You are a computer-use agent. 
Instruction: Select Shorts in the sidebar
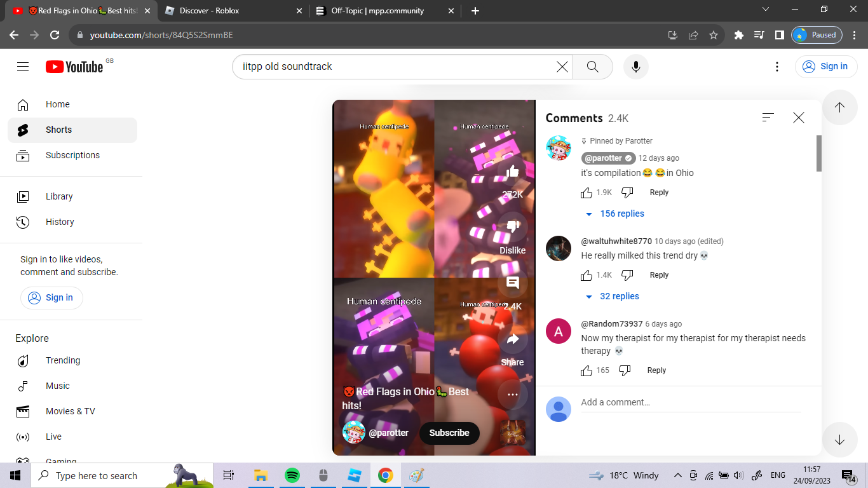pos(72,130)
